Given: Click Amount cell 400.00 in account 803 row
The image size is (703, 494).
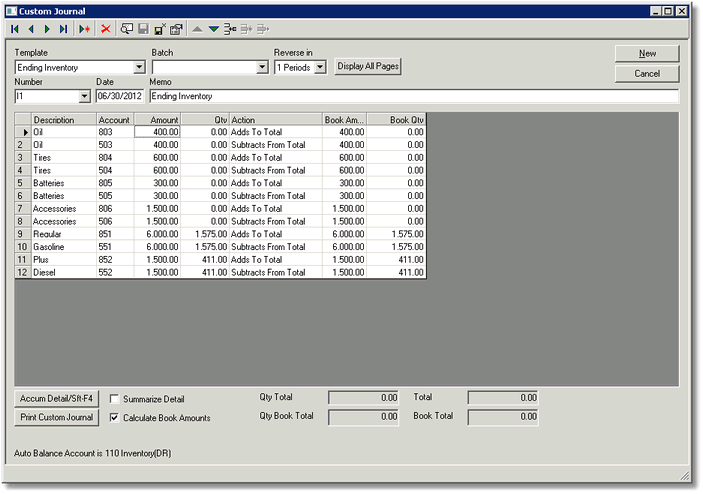Looking at the screenshot, I should 157,132.
